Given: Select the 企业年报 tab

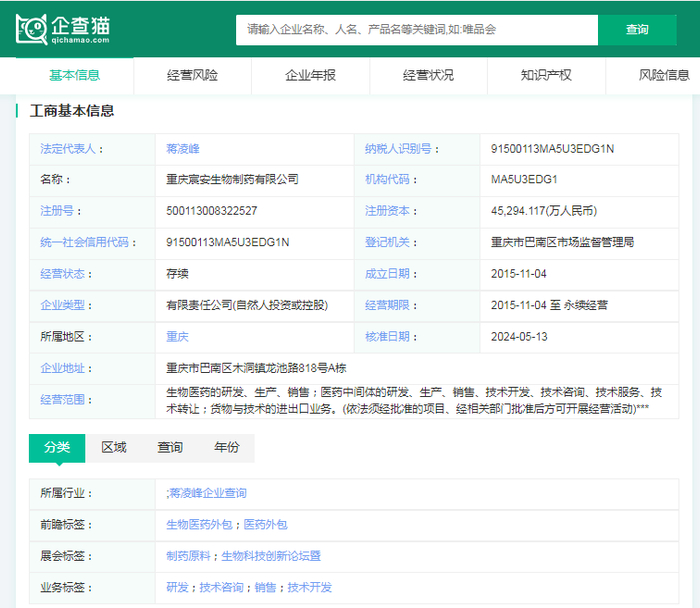Looking at the screenshot, I should (x=310, y=75).
